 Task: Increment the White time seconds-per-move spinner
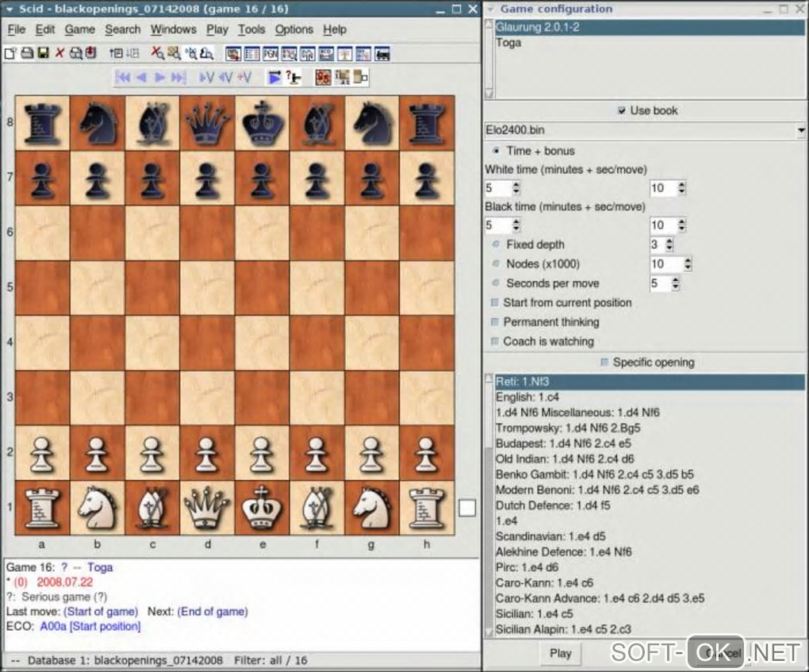coord(681,185)
